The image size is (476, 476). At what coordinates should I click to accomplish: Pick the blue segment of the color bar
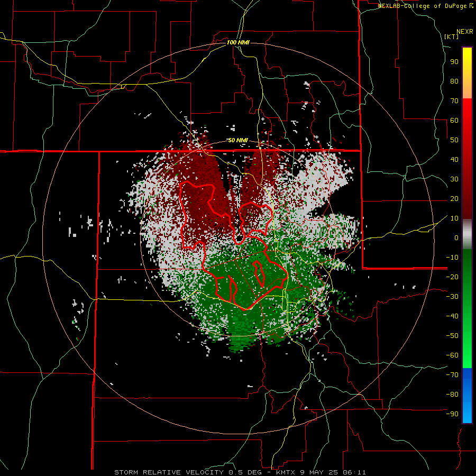[467, 395]
